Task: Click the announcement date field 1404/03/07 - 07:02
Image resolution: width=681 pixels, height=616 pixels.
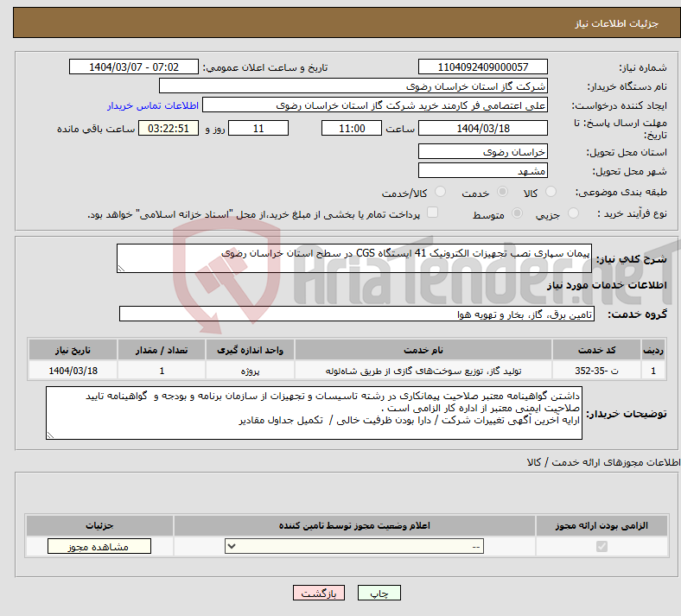Action: [134, 67]
